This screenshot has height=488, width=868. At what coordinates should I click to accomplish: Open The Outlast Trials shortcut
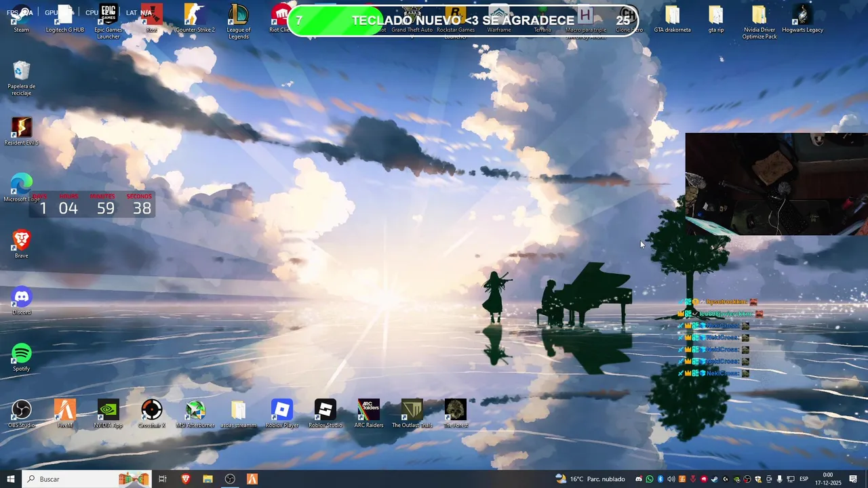(412, 414)
